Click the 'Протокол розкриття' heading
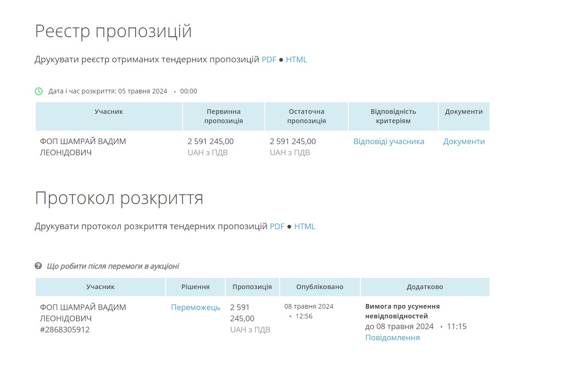This screenshot has width=588, height=370. coord(119,198)
